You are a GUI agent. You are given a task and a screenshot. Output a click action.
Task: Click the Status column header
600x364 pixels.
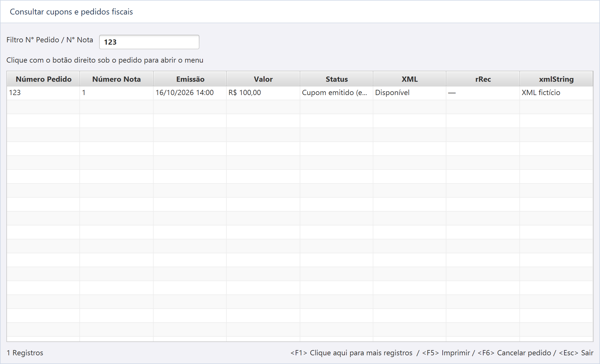[x=337, y=79]
